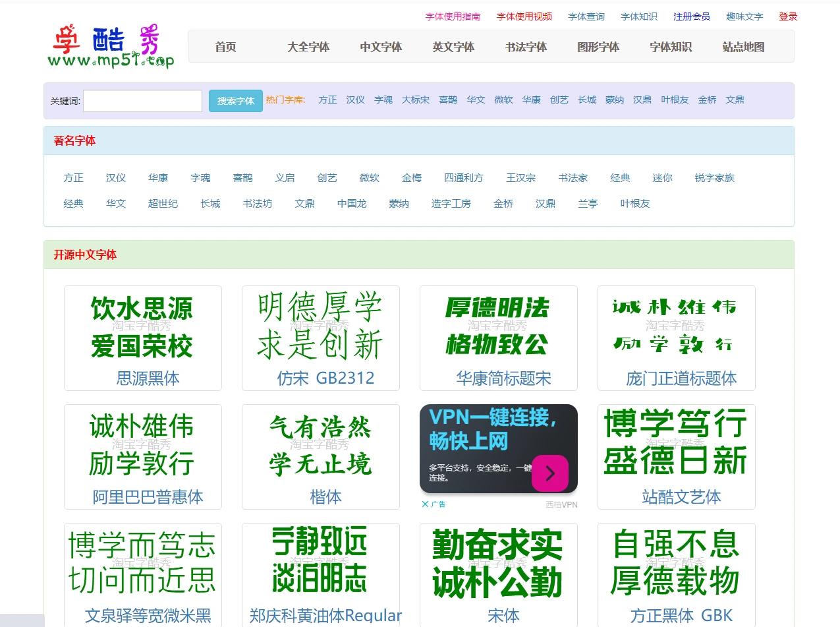Click the 登录 login link
The height and width of the screenshot is (627, 840).
pyautogui.click(x=787, y=16)
